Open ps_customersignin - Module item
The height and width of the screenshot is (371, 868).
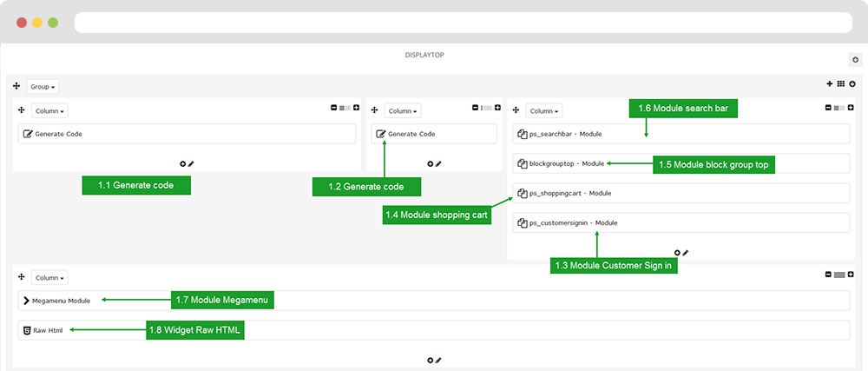click(x=681, y=222)
